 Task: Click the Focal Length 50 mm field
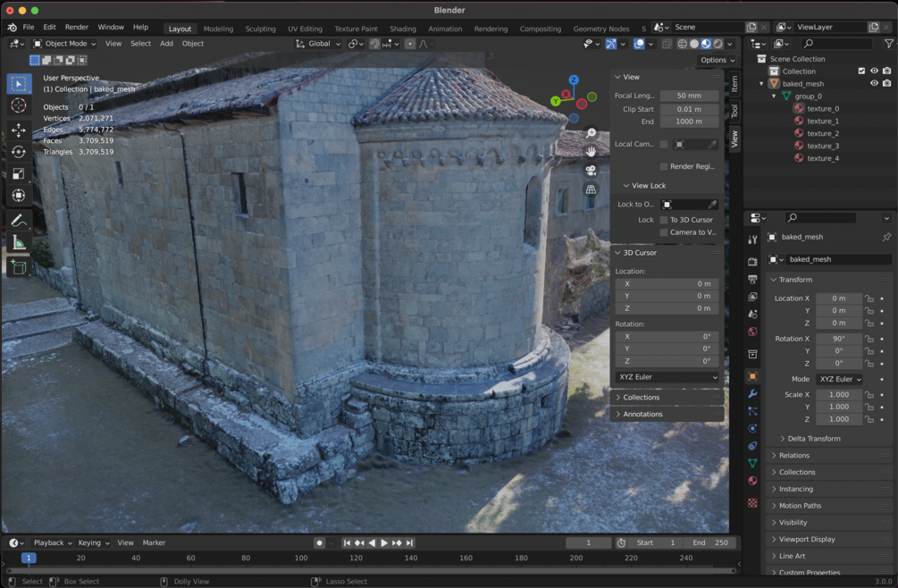point(689,96)
